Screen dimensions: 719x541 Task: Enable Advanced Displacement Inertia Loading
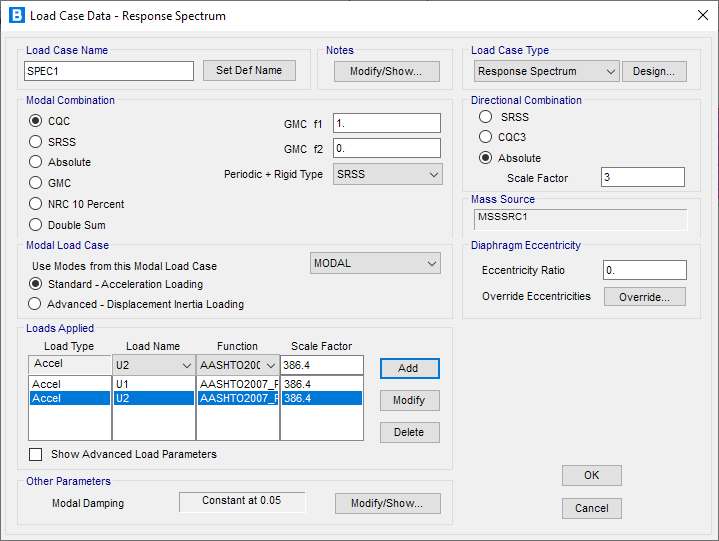(36, 304)
